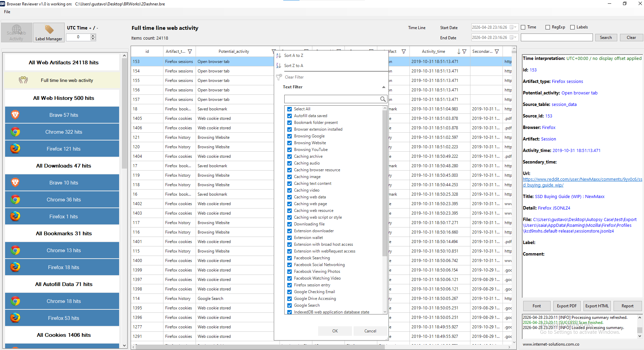
Task: Focus the text filter search field
Action: coord(332,99)
